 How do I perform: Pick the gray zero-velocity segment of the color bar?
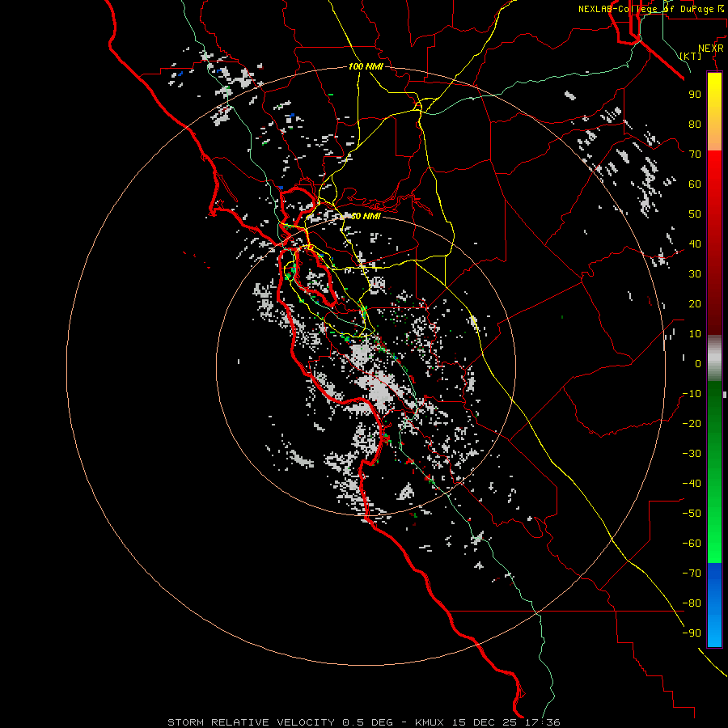pyautogui.click(x=714, y=358)
